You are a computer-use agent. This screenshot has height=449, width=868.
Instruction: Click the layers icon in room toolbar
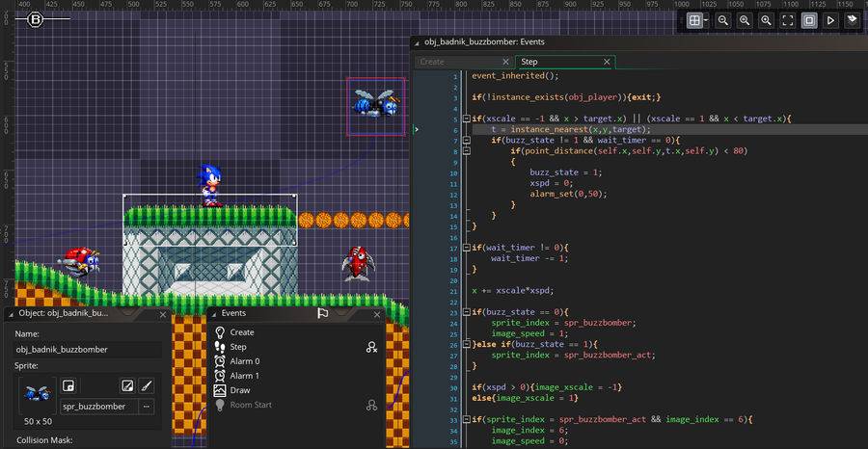[853, 21]
